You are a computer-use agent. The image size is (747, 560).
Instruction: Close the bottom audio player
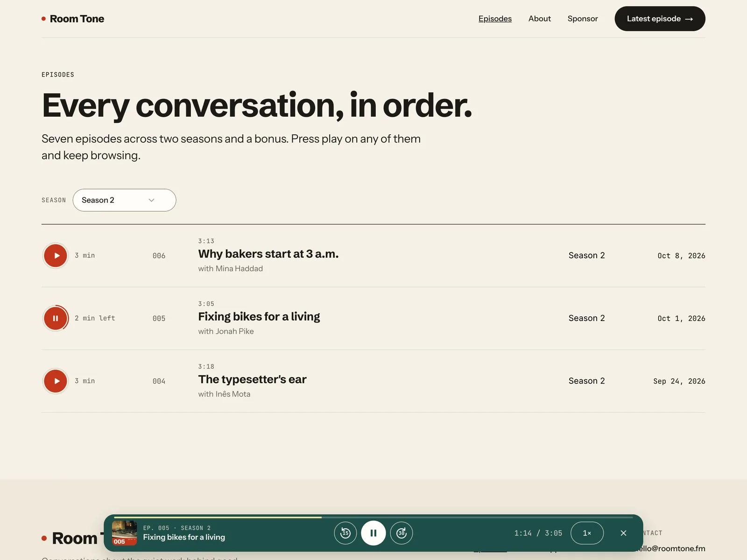pos(623,533)
